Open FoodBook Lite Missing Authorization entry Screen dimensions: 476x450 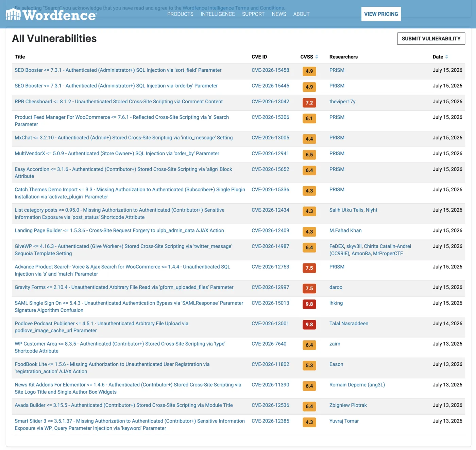[112, 368]
